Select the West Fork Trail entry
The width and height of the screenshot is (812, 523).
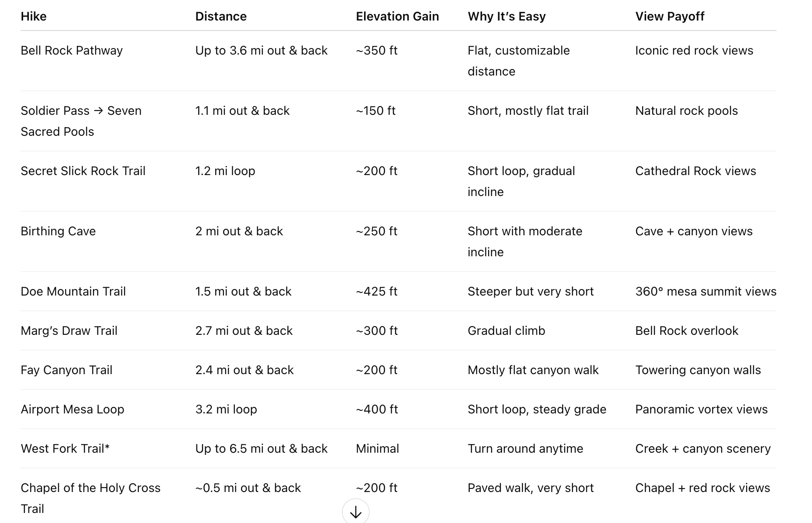pyautogui.click(x=65, y=449)
